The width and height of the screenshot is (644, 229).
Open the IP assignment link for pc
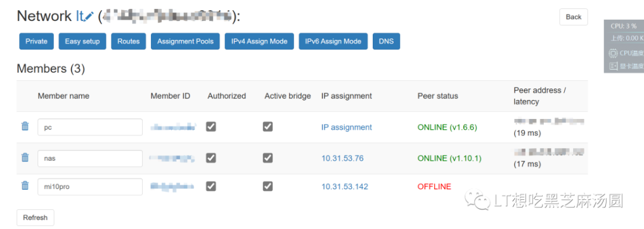347,127
